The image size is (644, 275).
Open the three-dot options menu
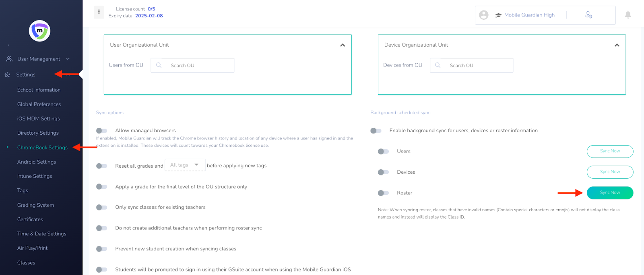(99, 12)
